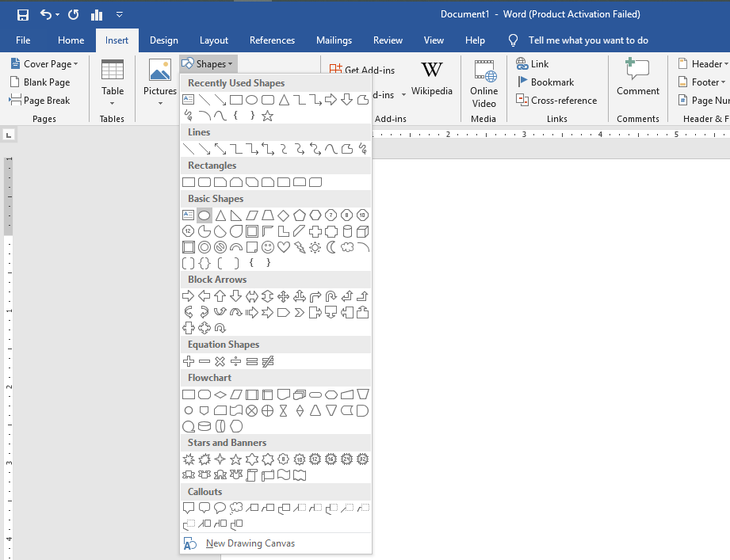Open the Table dropdown
This screenshot has height=560, width=730.
113,103
